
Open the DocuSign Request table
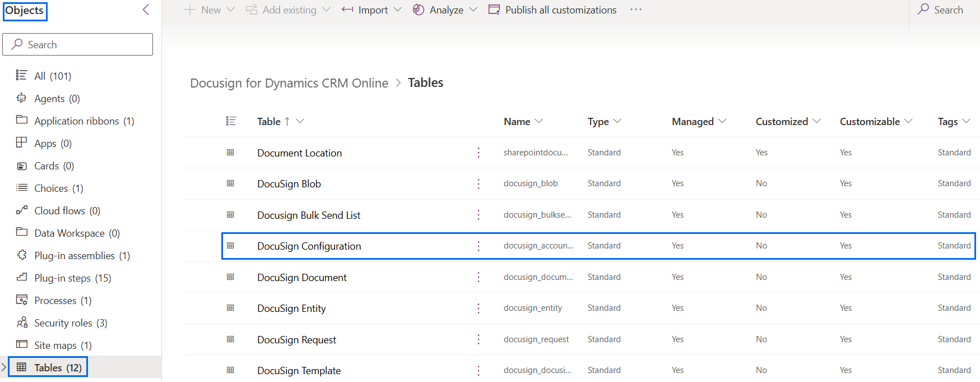pos(296,339)
